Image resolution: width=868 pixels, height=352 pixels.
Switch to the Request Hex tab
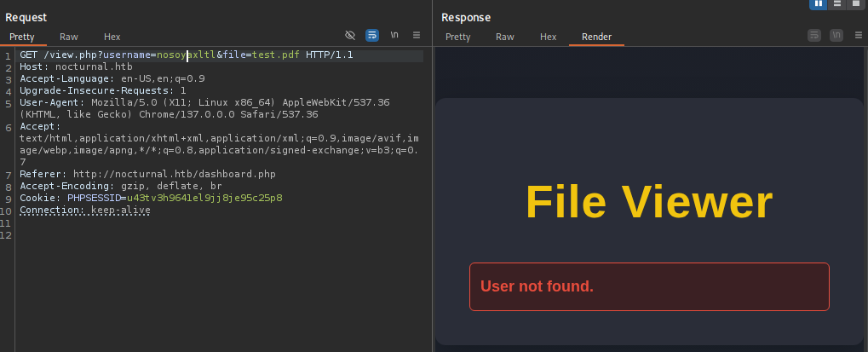tap(112, 37)
